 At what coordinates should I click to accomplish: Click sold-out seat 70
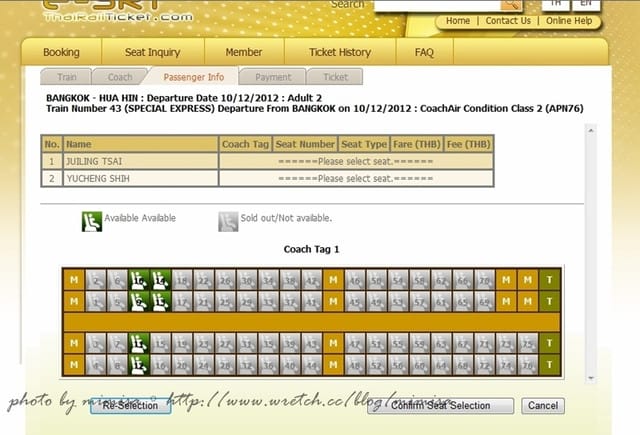click(485, 280)
